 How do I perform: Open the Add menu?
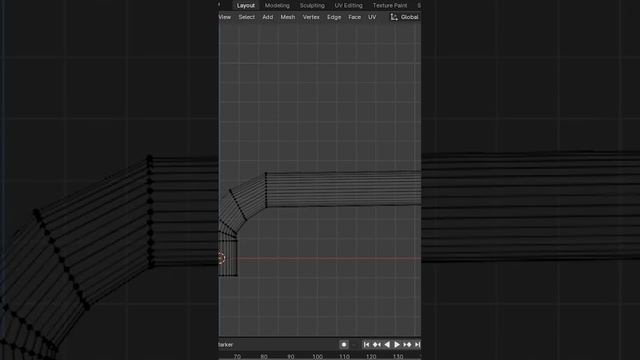pos(268,17)
